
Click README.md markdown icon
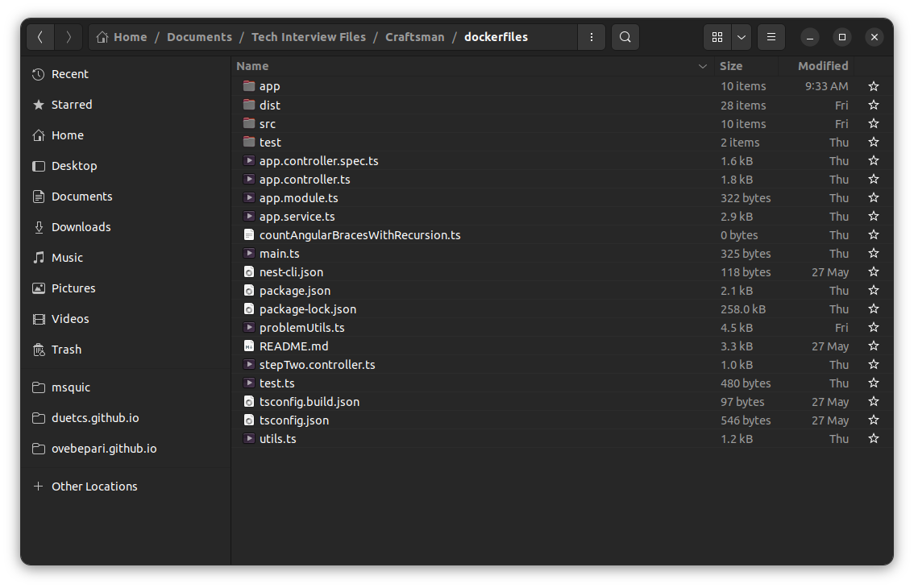click(x=249, y=346)
